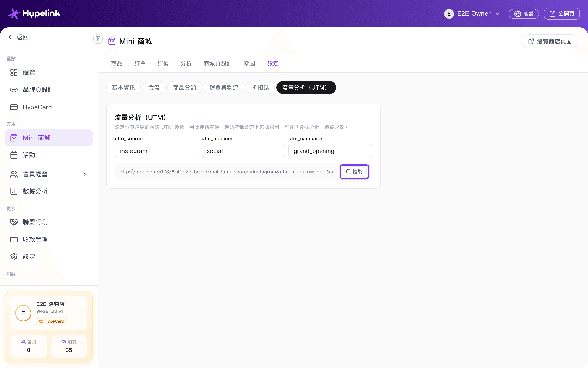The height and width of the screenshot is (368, 588).
Task: Select the 商品分類 settings pill
Action: point(185,88)
